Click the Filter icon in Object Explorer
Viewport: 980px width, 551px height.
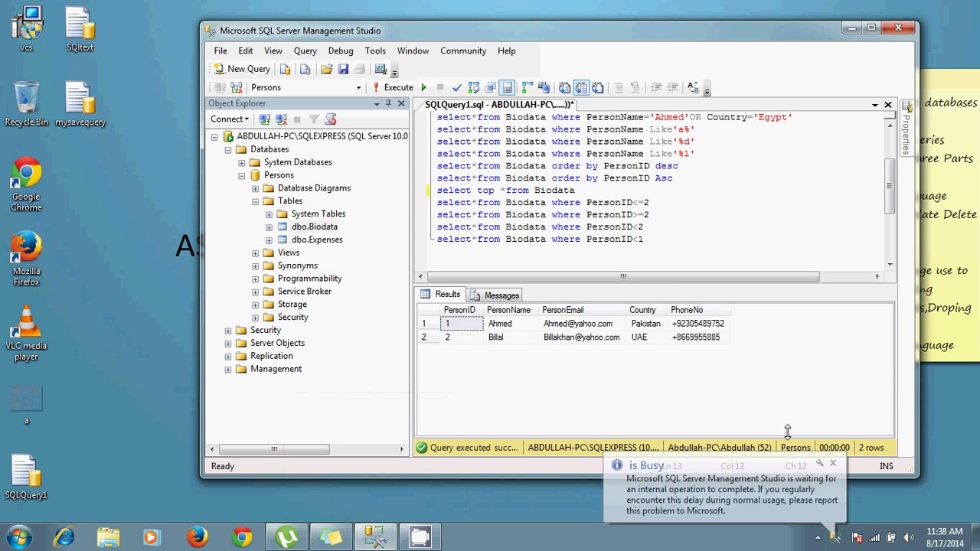pyautogui.click(x=314, y=119)
